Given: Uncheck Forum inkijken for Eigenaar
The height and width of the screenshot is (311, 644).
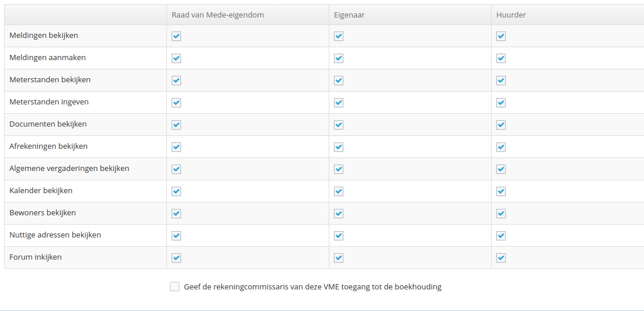Looking at the screenshot, I should [339, 258].
